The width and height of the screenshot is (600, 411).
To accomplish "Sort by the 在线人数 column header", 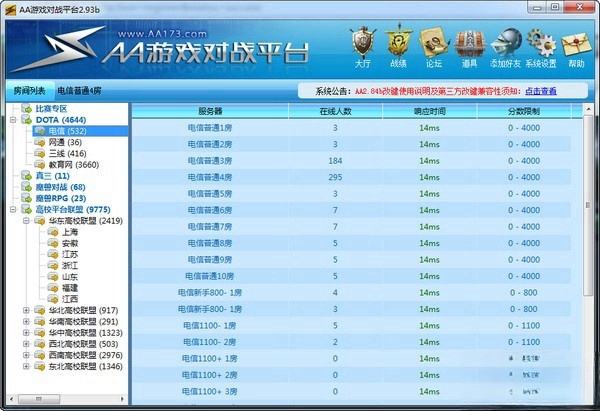I will pyautogui.click(x=335, y=111).
